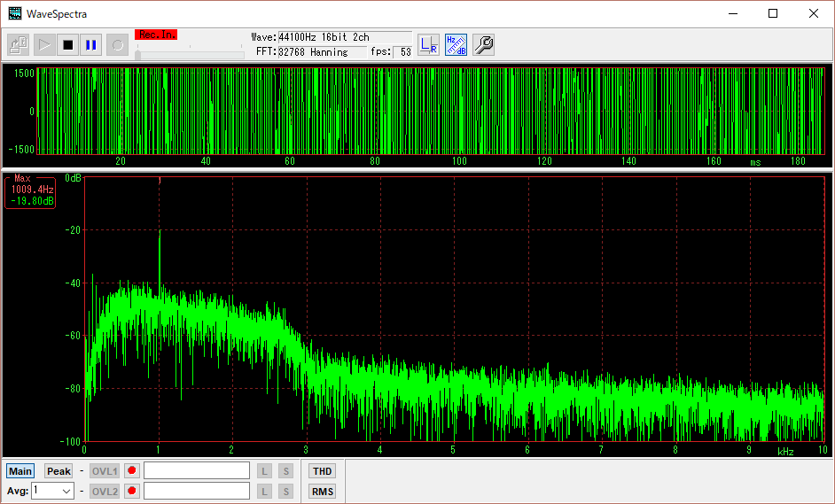
Task: Toggle the Hz/dB measurement cursor icon
Action: [456, 44]
